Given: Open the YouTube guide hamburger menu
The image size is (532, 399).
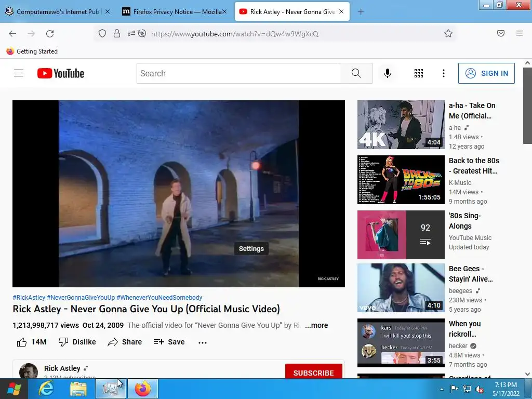Looking at the screenshot, I should (x=19, y=73).
